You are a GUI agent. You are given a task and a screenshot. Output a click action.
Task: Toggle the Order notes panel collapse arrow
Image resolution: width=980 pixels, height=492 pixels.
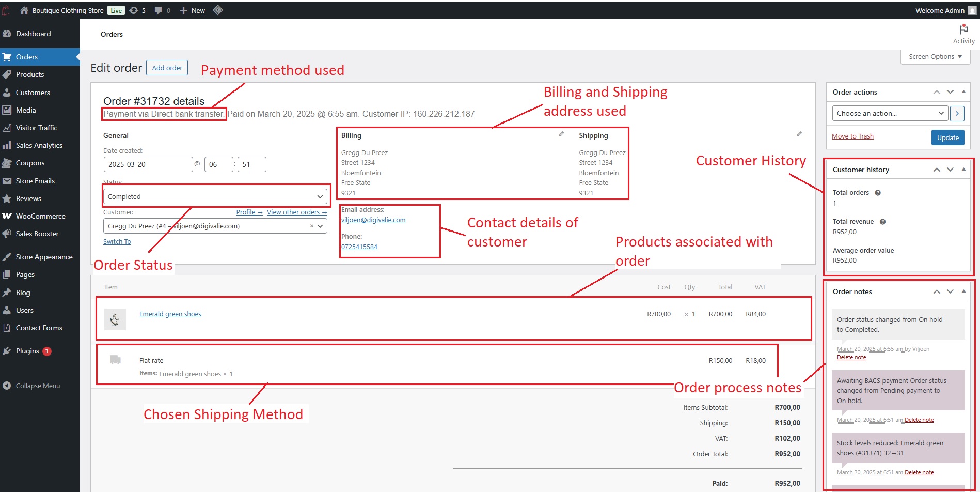[963, 291]
